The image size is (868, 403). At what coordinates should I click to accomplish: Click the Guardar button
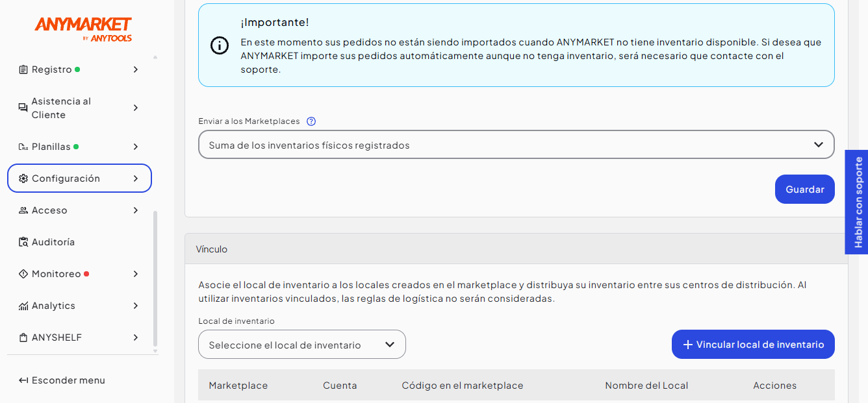804,189
